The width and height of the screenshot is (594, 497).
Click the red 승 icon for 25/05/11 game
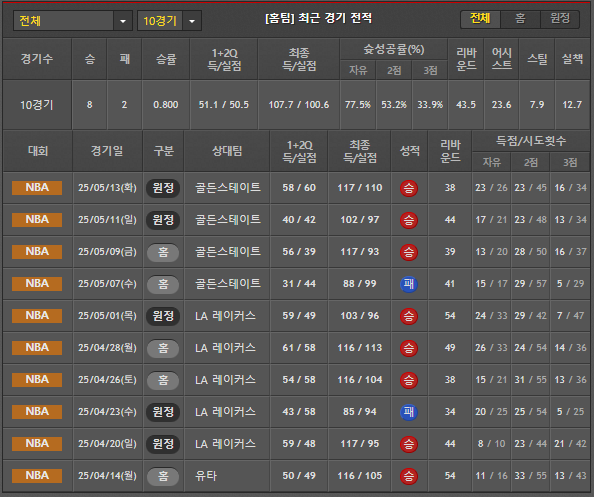(x=409, y=220)
